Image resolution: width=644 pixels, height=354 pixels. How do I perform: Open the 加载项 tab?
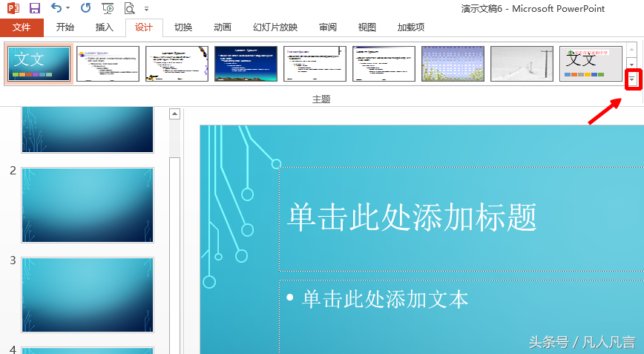coord(411,27)
